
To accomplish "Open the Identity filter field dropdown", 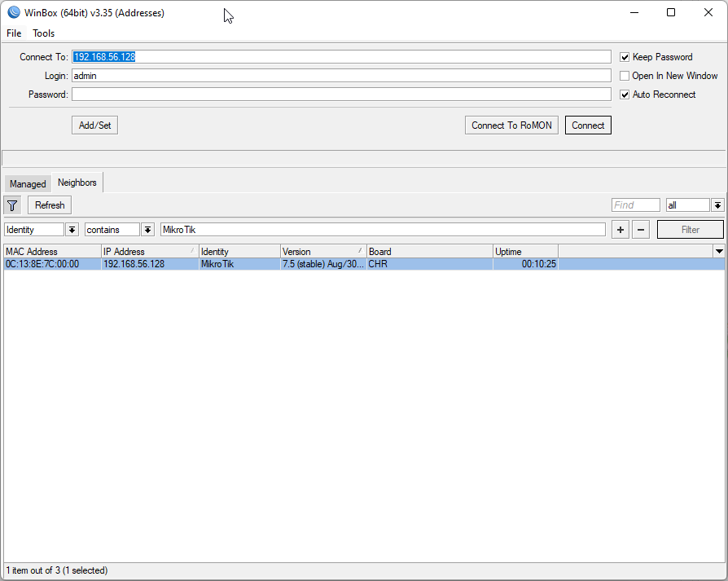I will (x=71, y=229).
